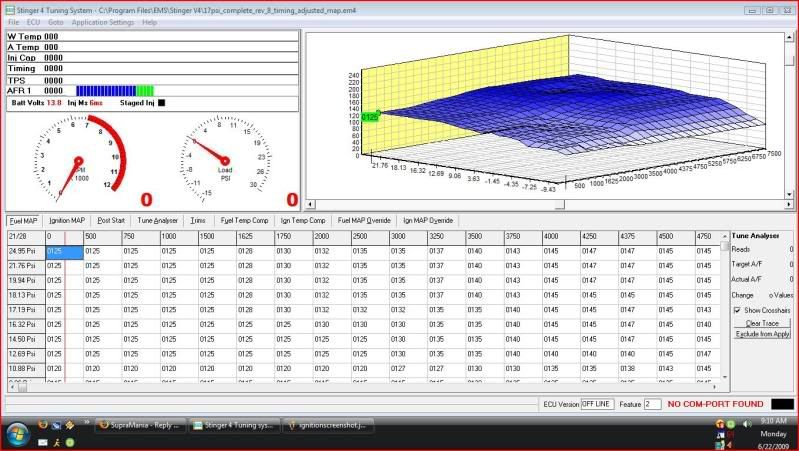Click the NO COM-PORT FOUND status message
This screenshot has width=799, height=451.
715,404
